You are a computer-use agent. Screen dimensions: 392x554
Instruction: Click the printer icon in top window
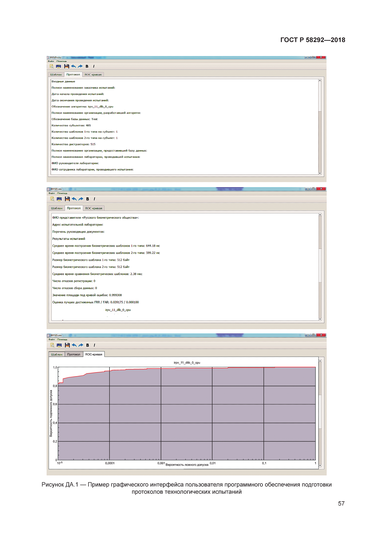pyautogui.click(x=58, y=66)
